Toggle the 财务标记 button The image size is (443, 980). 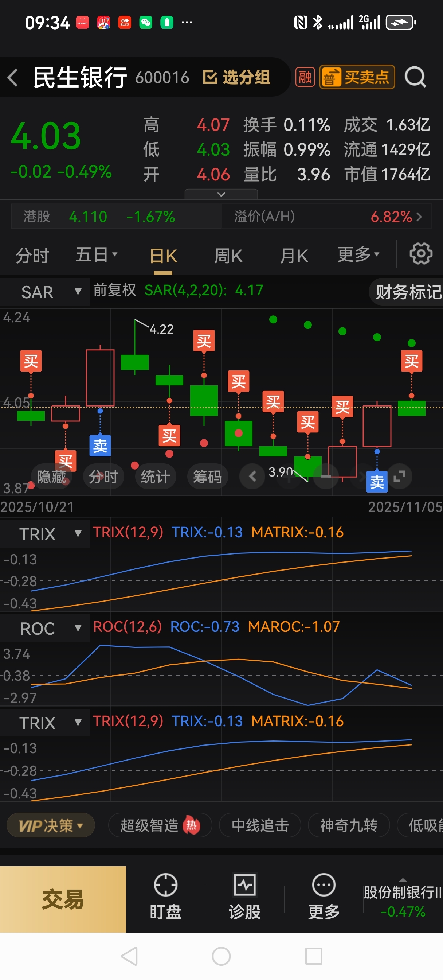point(407,292)
